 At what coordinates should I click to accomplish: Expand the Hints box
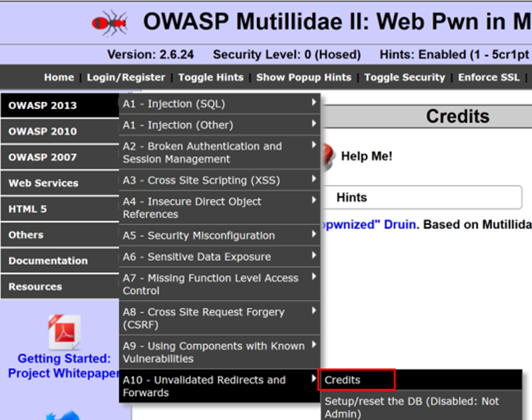point(421,198)
